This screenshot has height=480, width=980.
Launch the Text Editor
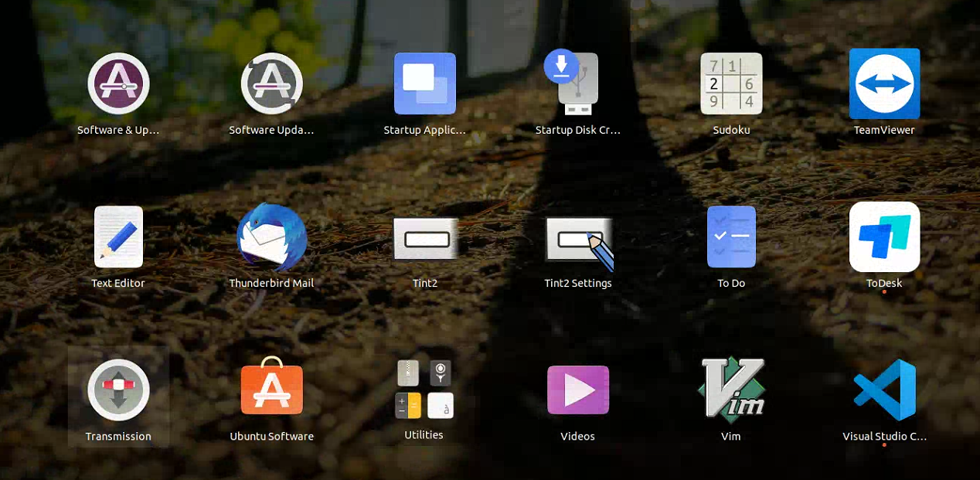click(118, 237)
